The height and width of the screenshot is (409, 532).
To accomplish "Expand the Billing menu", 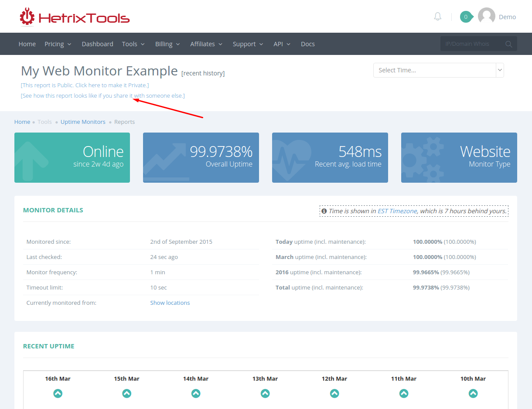I will (167, 44).
